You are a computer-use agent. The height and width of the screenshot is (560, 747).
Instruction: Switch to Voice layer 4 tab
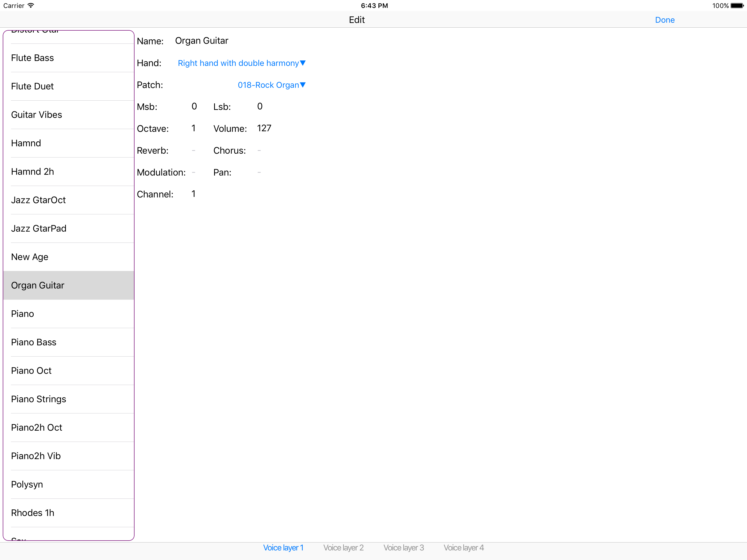click(464, 547)
